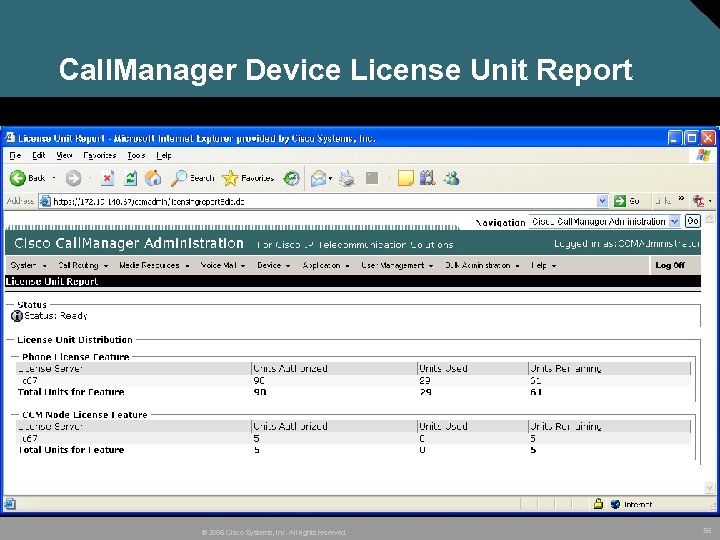Click the Windows flag logo icon
Image resolution: width=720 pixels, height=540 pixels.
(x=703, y=155)
